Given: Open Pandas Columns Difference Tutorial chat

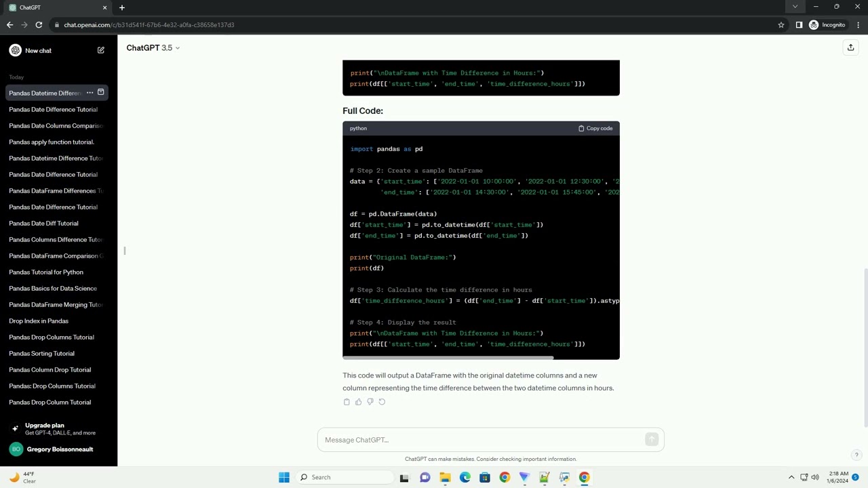Looking at the screenshot, I should coord(56,240).
